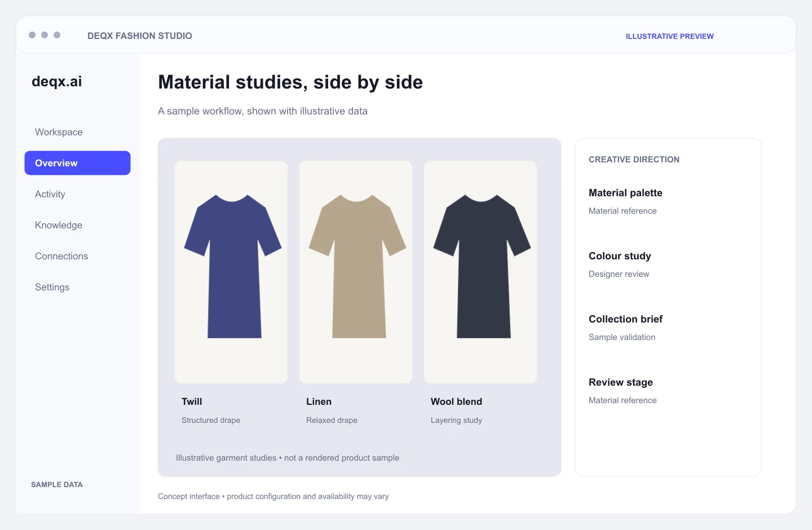
Task: Click the illustrative garment studies note
Action: coord(288,458)
